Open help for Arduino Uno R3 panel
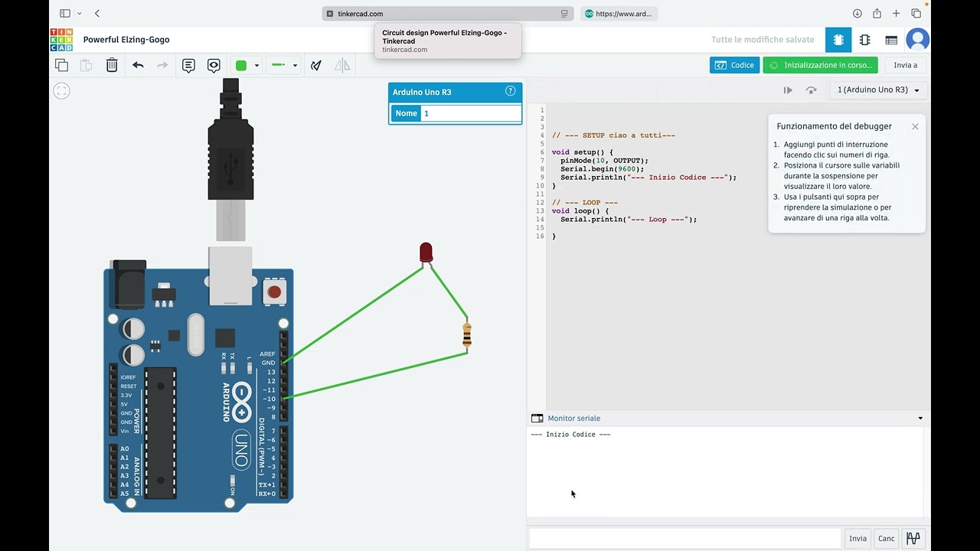 click(511, 91)
